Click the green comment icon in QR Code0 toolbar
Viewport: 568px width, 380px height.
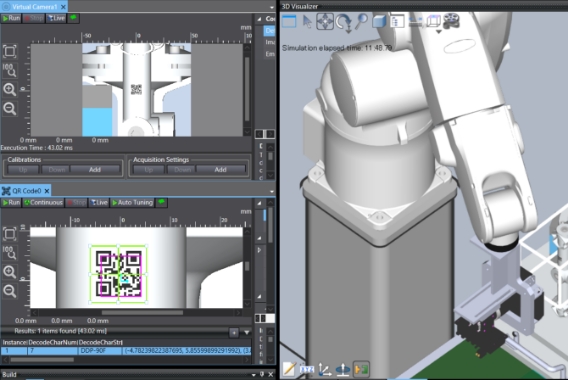point(162,202)
